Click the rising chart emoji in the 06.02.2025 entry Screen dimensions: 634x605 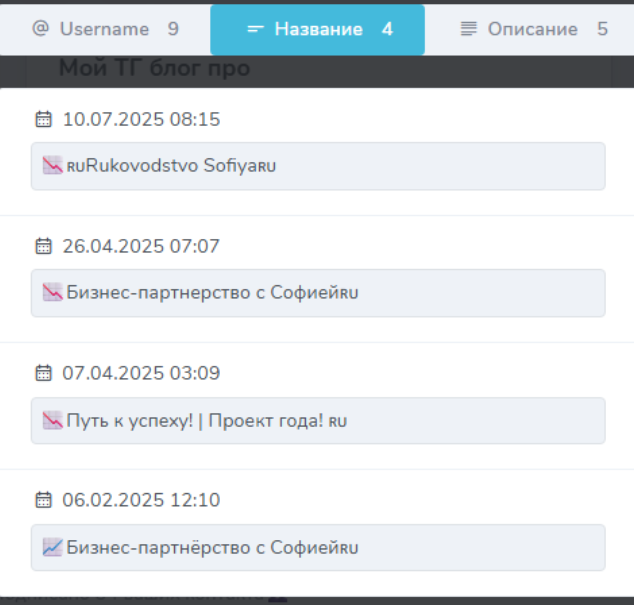(x=53, y=547)
